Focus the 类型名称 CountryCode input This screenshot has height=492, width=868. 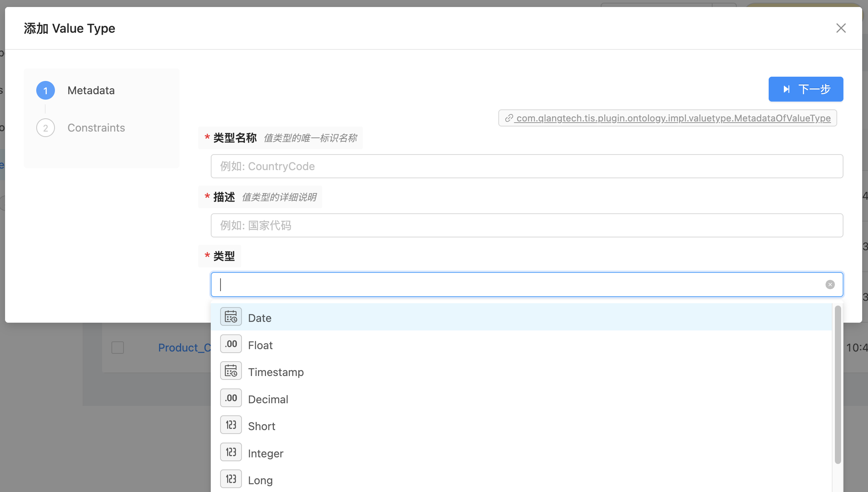(527, 166)
